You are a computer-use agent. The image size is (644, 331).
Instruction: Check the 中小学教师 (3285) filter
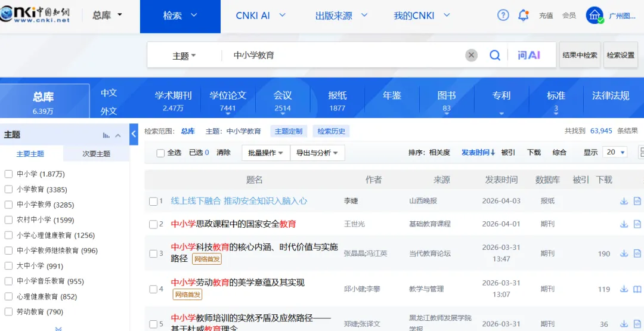(8, 205)
